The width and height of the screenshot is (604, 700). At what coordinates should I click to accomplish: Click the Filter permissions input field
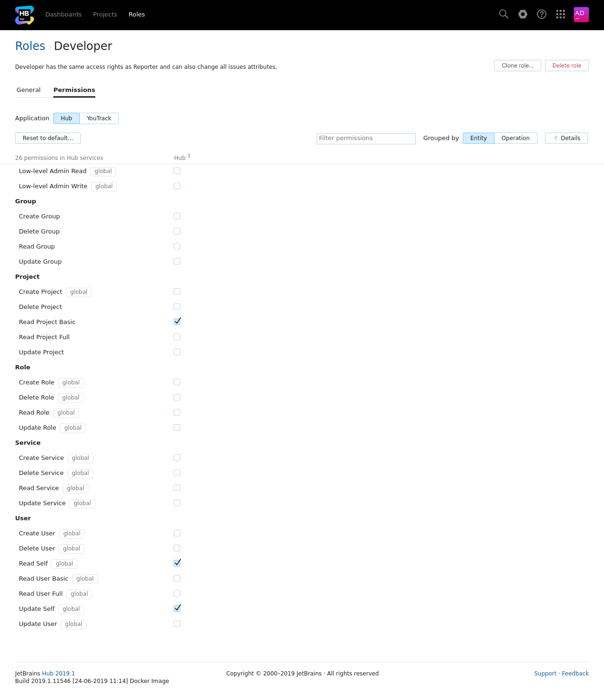tap(366, 138)
